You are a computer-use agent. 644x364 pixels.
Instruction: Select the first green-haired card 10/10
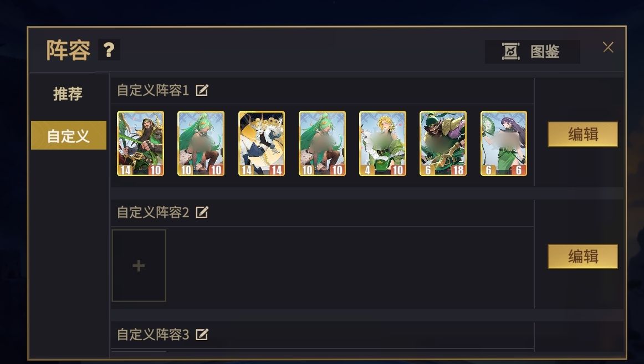tap(201, 143)
